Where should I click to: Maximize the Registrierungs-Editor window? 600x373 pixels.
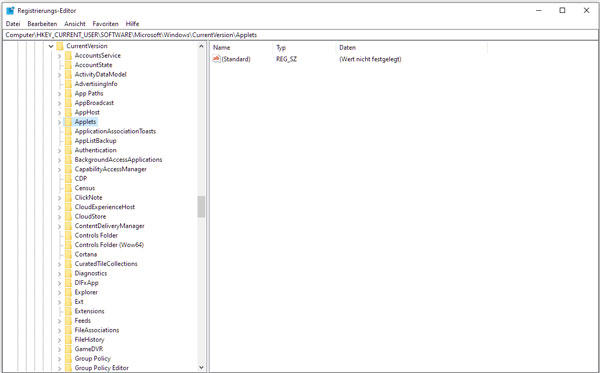click(x=562, y=10)
